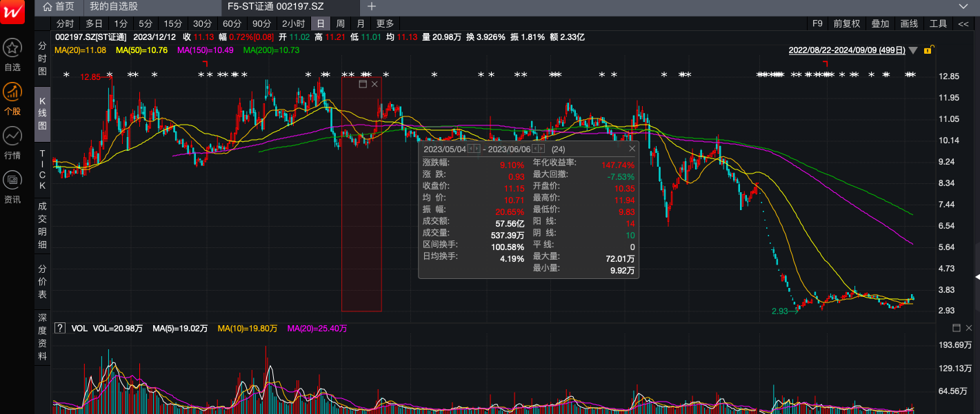Close the red selection region

click(374, 84)
